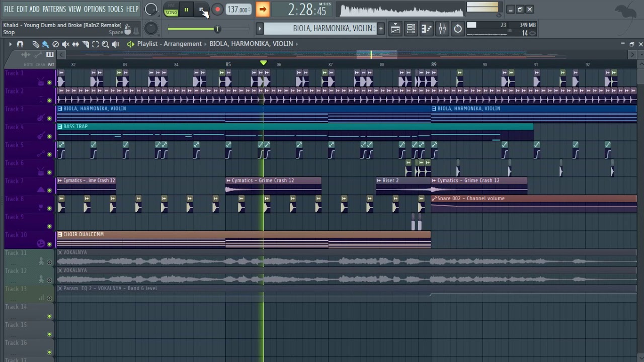Click the Playlist - Arrangement breadcrumb

click(x=170, y=44)
